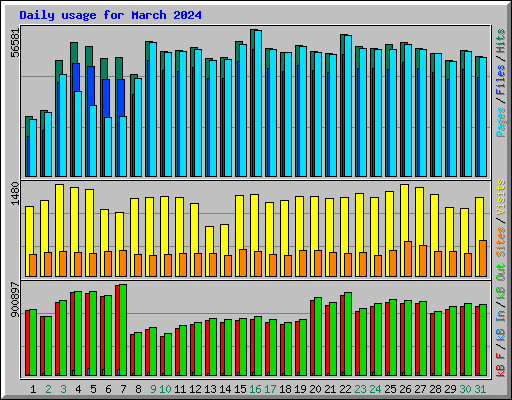Click the day 7 green kB Out bar

123,330
